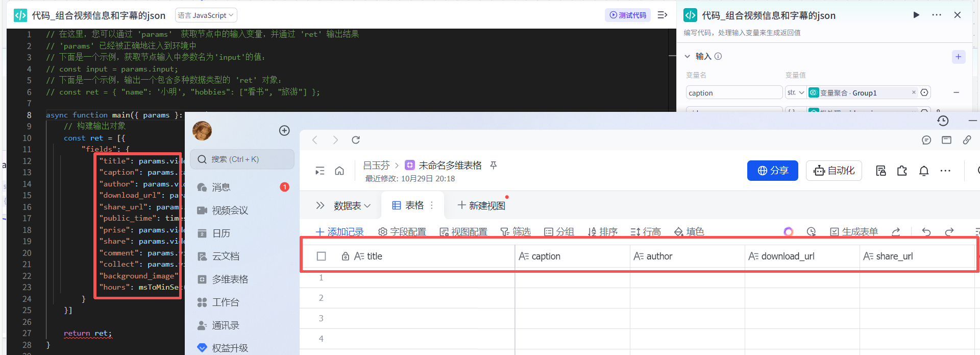Click the copy link icon

coord(967,140)
